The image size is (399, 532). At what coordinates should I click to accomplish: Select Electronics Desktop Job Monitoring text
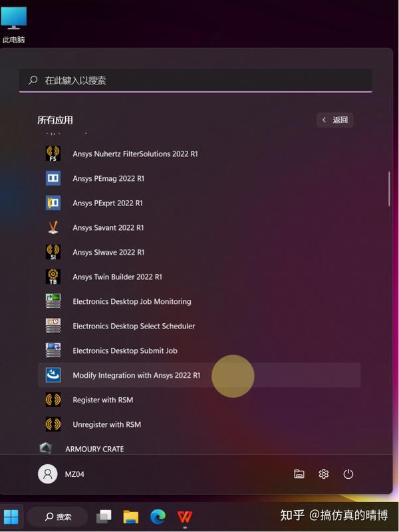coord(132,301)
